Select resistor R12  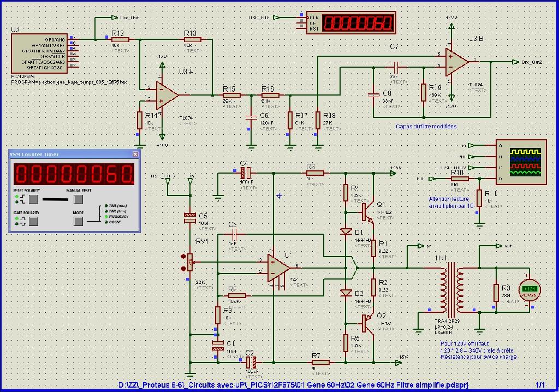(121, 40)
